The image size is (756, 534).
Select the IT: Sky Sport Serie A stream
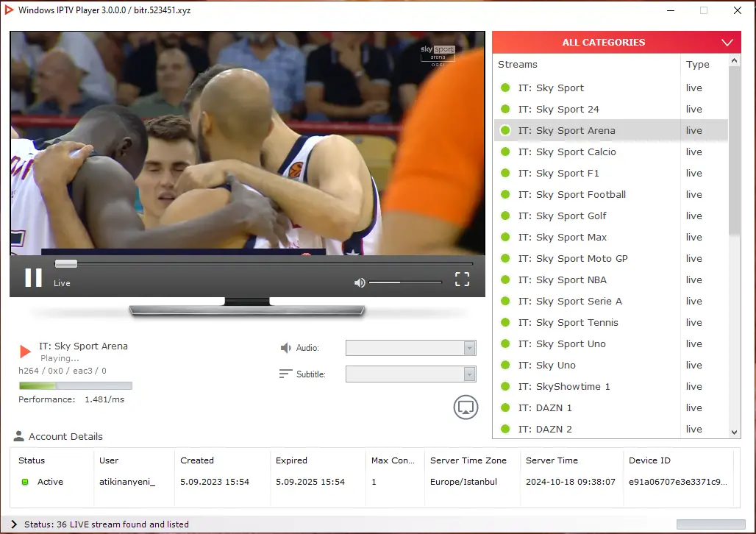point(610,301)
